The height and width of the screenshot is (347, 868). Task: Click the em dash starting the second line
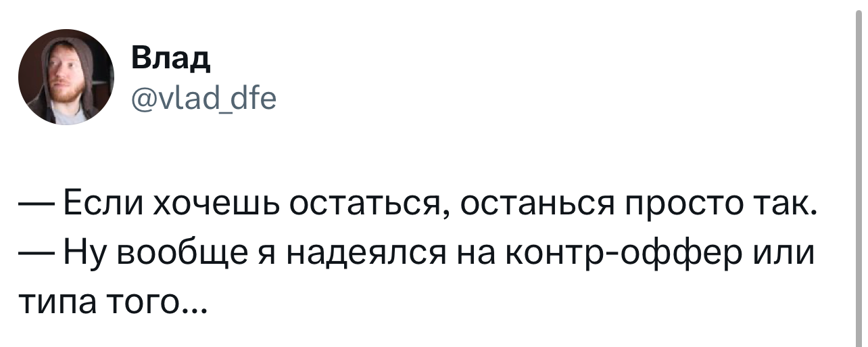34,252
